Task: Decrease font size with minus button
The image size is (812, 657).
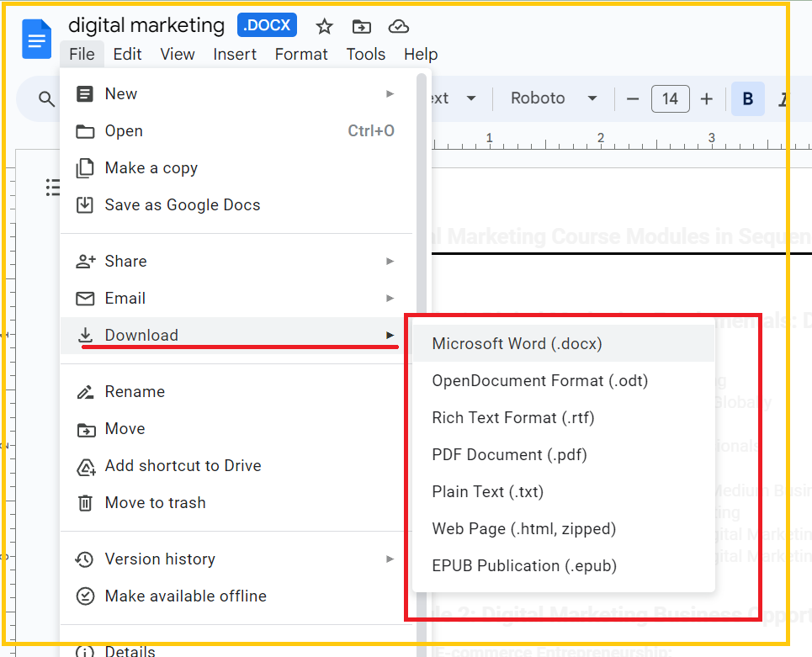Action: [x=632, y=99]
